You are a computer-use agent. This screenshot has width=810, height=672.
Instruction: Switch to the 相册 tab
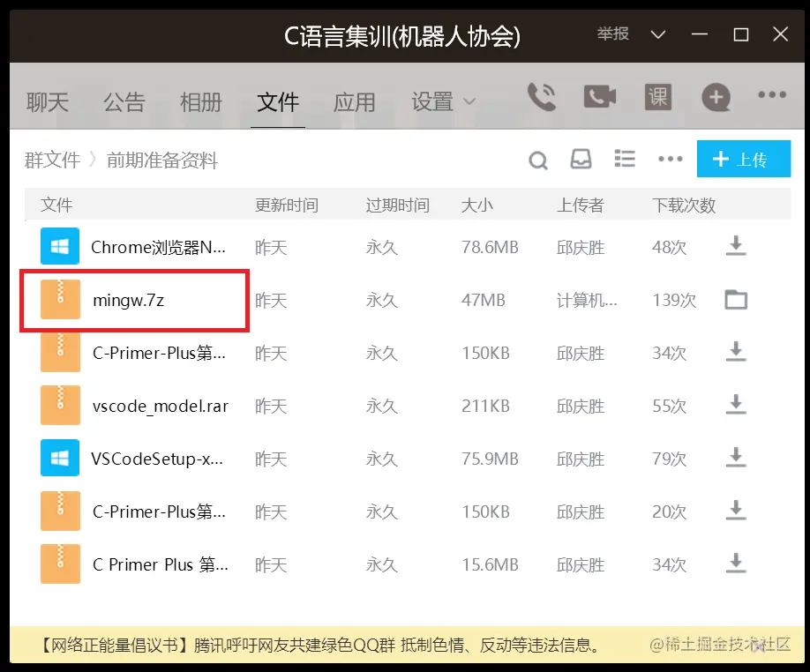(x=201, y=101)
